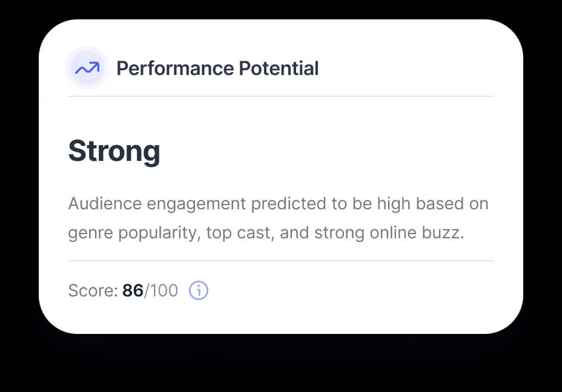The image size is (562, 392).
Task: Click the based on text in description
Action: [x=452, y=203]
